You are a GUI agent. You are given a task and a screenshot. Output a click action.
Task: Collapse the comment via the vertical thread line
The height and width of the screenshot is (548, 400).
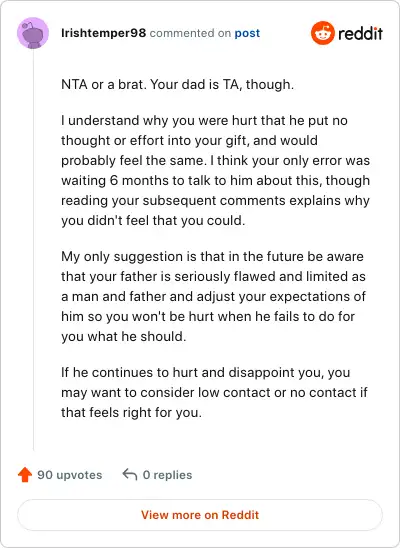[33, 250]
